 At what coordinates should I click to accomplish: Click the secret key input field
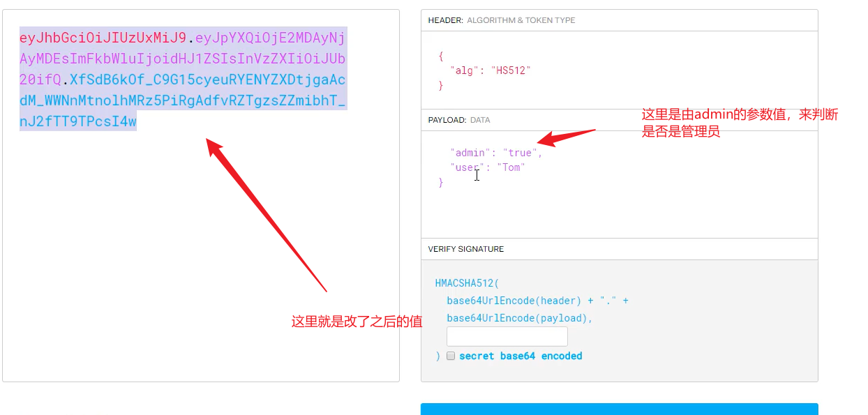coord(507,337)
